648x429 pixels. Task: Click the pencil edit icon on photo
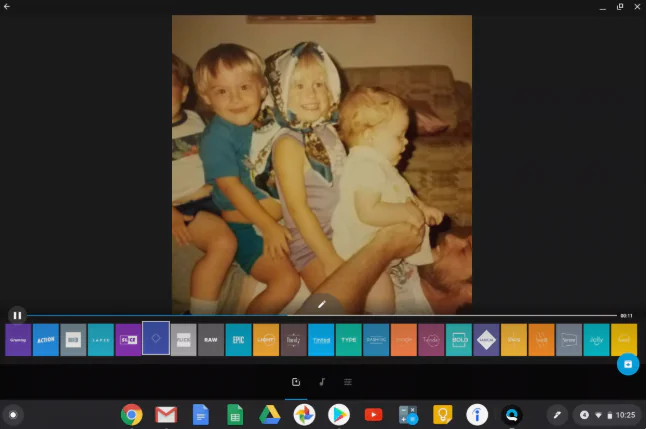(x=322, y=303)
